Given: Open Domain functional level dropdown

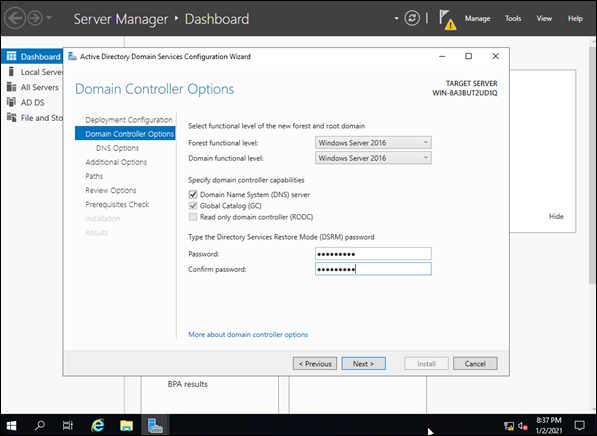Looking at the screenshot, I should tap(373, 158).
